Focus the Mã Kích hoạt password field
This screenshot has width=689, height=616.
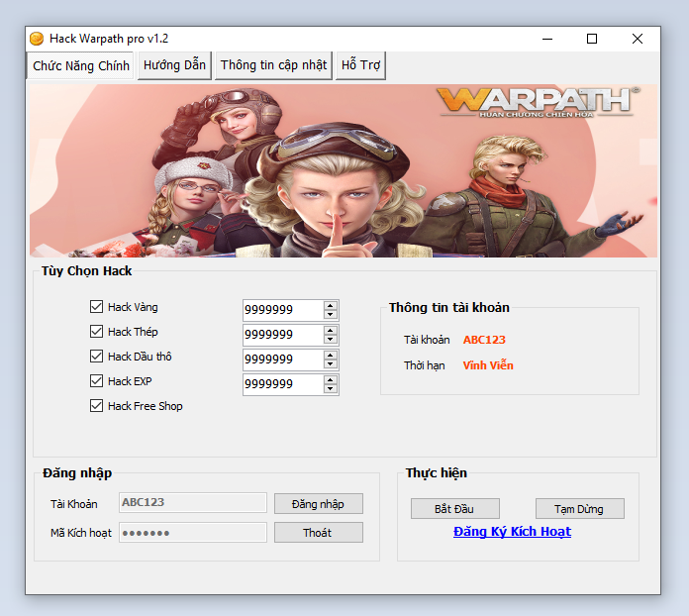193,533
